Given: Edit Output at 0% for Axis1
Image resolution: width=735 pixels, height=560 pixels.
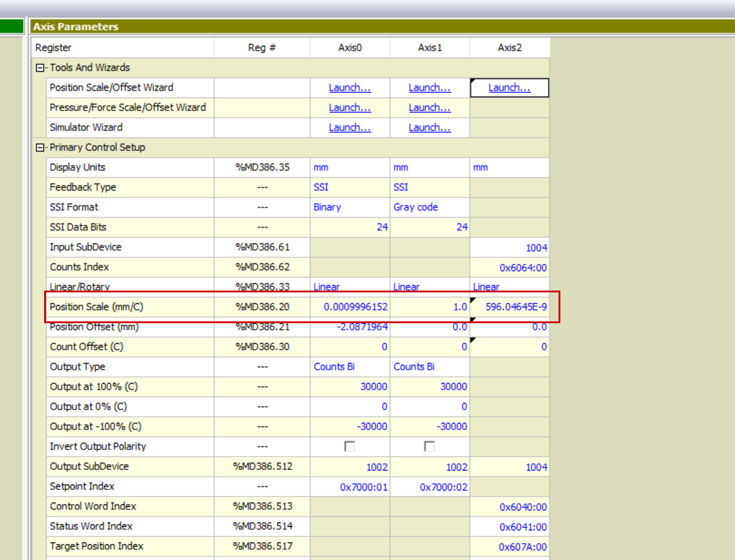Looking at the screenshot, I should pyautogui.click(x=430, y=407).
